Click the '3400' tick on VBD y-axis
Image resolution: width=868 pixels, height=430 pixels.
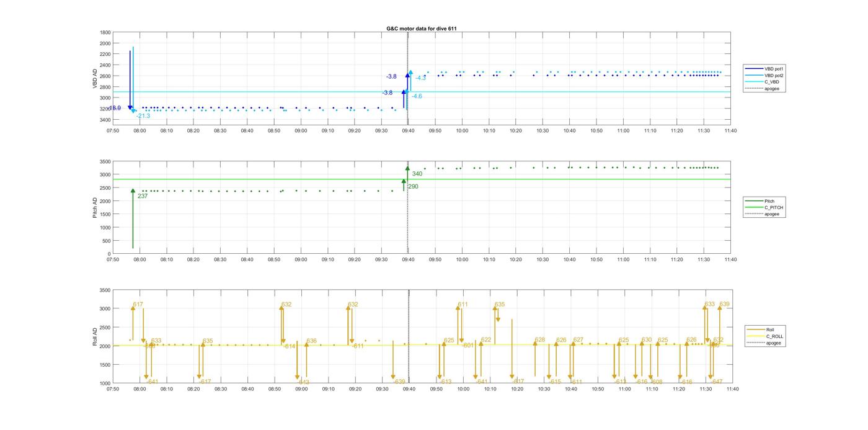tap(105, 120)
